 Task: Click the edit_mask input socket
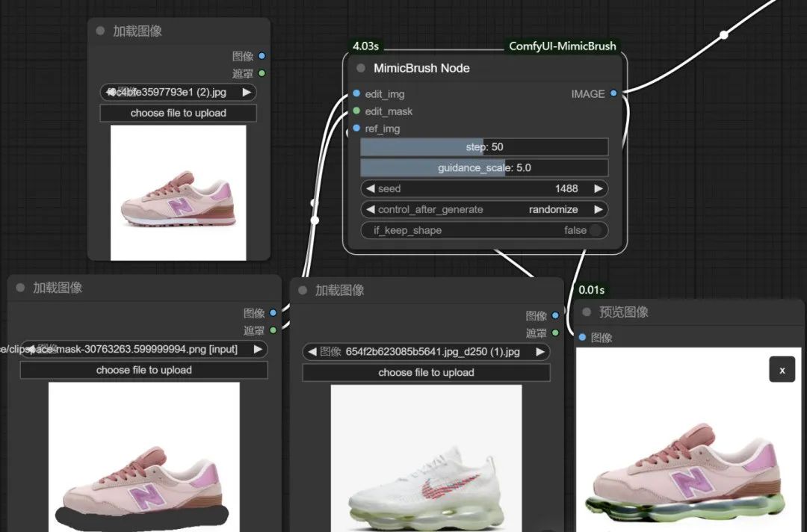click(x=356, y=111)
